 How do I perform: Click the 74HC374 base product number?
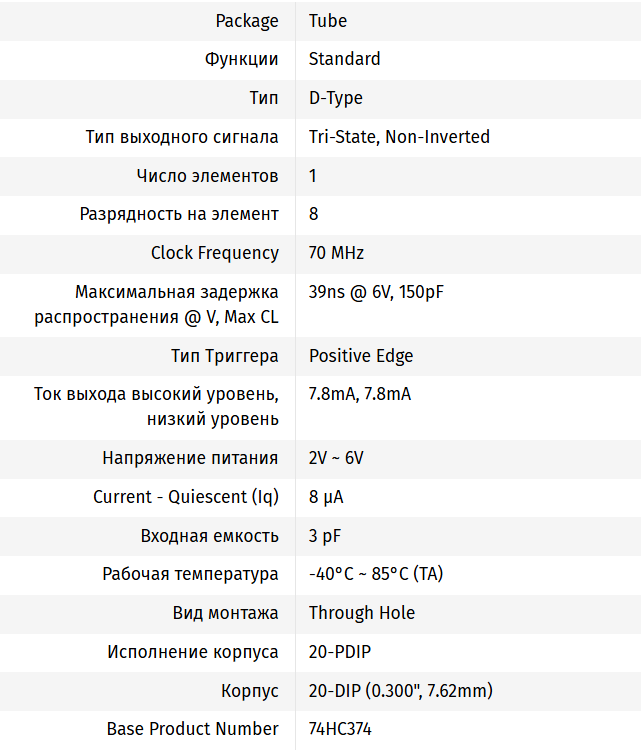point(340,729)
